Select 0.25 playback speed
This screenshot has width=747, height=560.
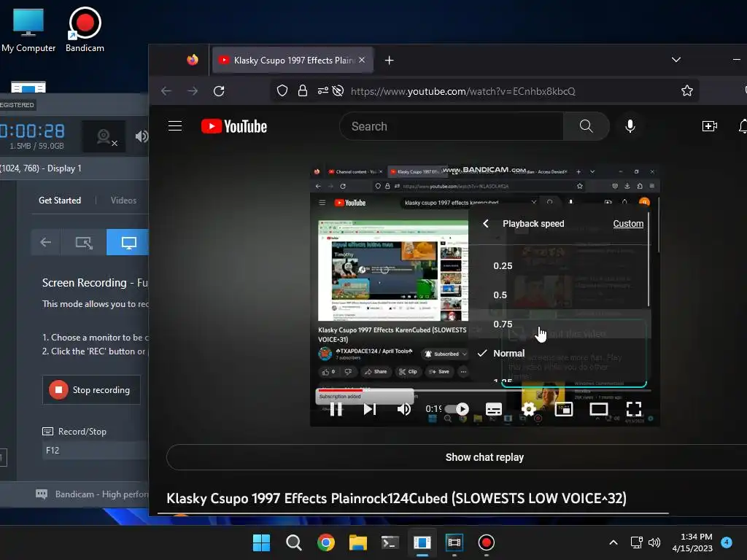click(x=560, y=265)
